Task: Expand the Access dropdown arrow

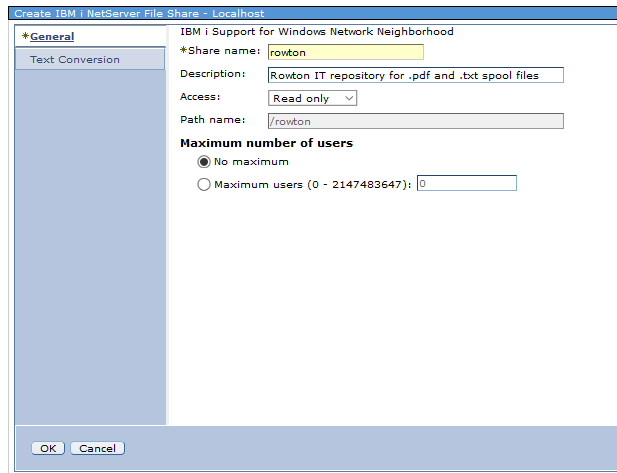Action: click(x=348, y=98)
